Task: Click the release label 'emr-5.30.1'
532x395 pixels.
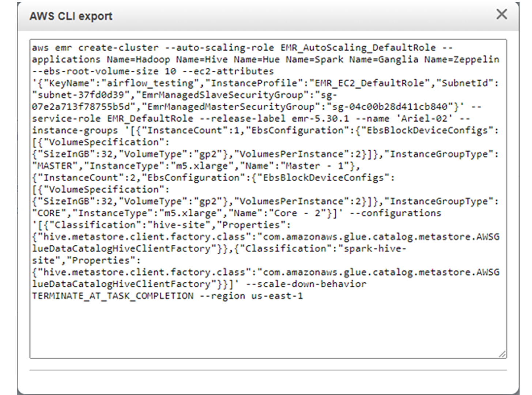Action: [x=320, y=119]
